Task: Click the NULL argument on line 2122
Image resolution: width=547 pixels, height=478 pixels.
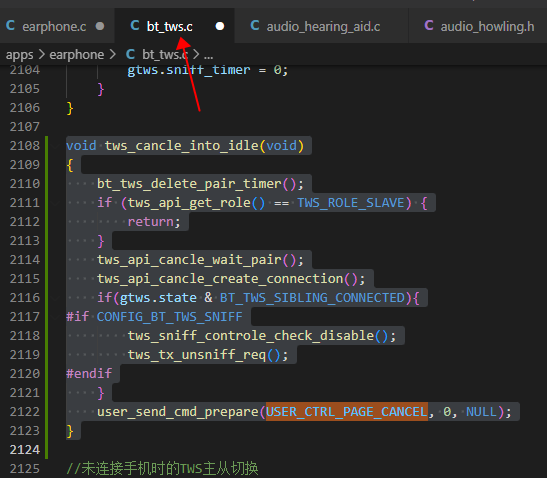Action: point(481,412)
